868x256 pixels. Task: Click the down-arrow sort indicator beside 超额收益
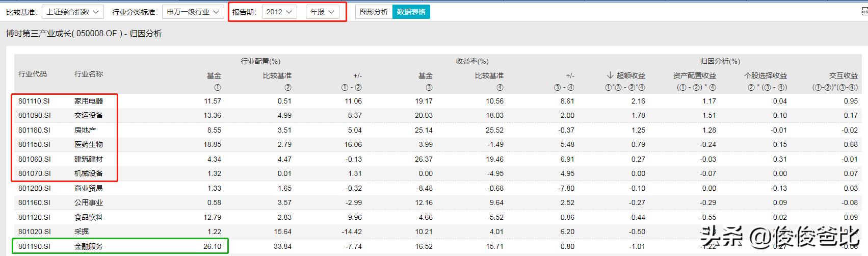pyautogui.click(x=610, y=75)
